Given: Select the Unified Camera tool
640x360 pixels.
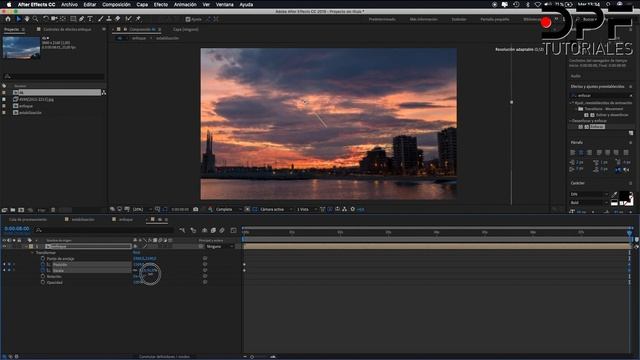Looking at the screenshot, I should click(54, 19).
